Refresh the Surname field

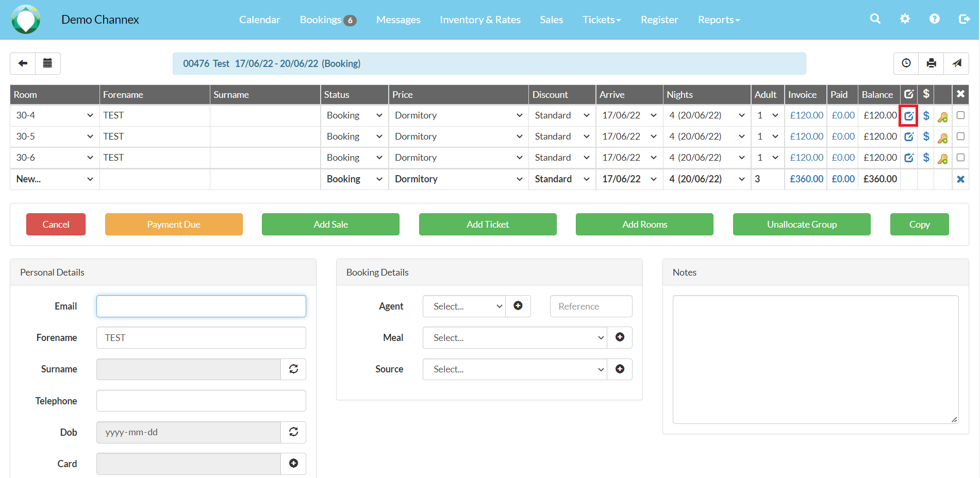click(293, 369)
